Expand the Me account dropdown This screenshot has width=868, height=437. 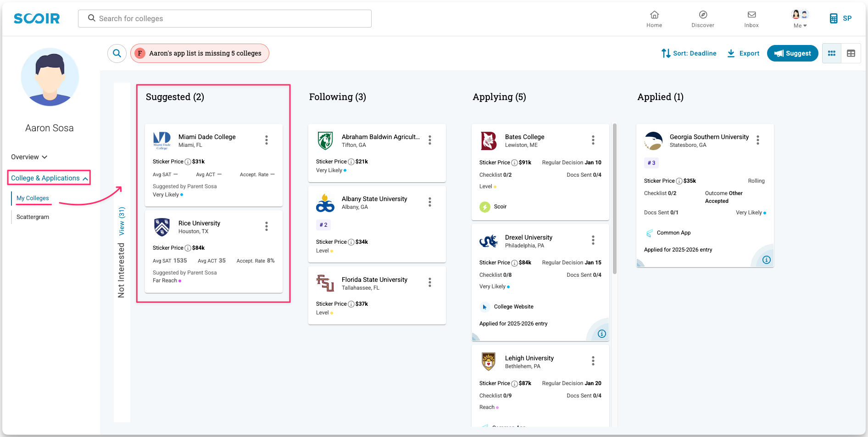tap(800, 19)
